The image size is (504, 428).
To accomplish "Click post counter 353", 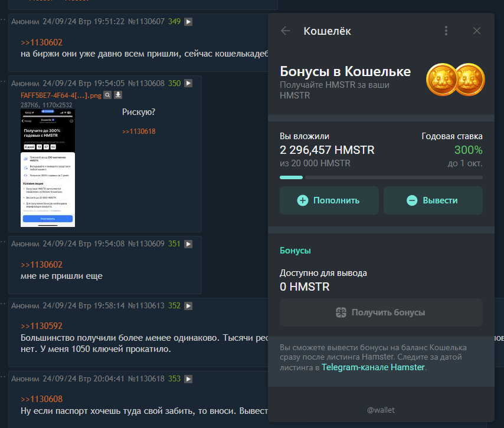I will (174, 379).
